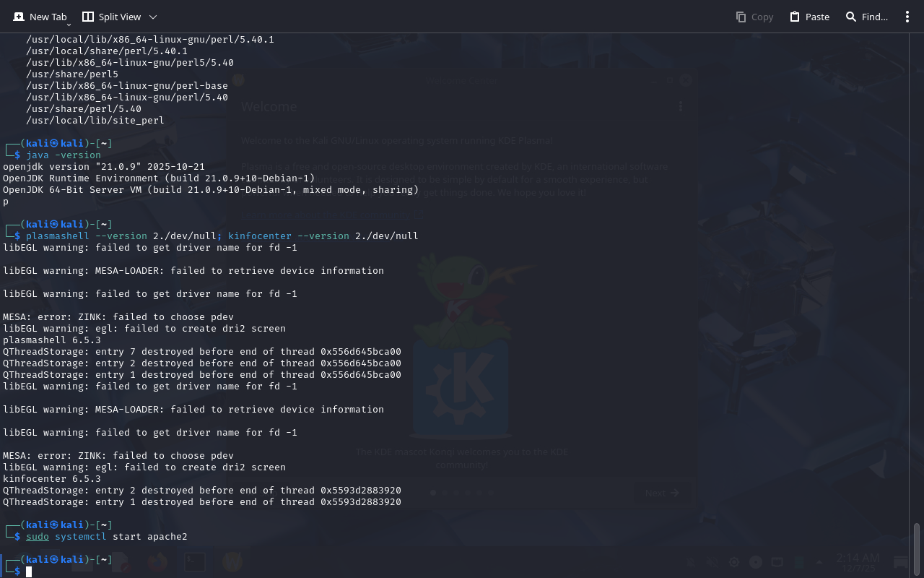Click the "kinfocenter 6.5.3" output line
The image size is (924, 578).
(52, 479)
